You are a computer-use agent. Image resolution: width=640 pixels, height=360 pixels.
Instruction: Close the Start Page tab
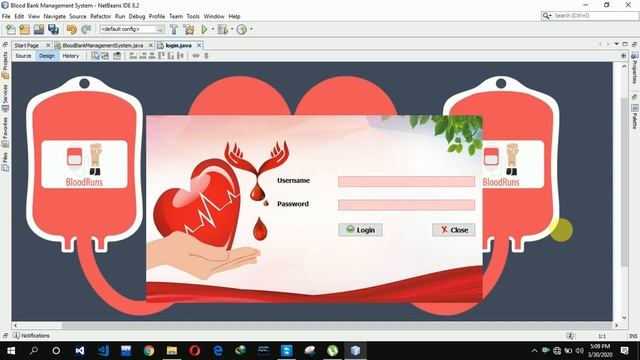[48, 45]
